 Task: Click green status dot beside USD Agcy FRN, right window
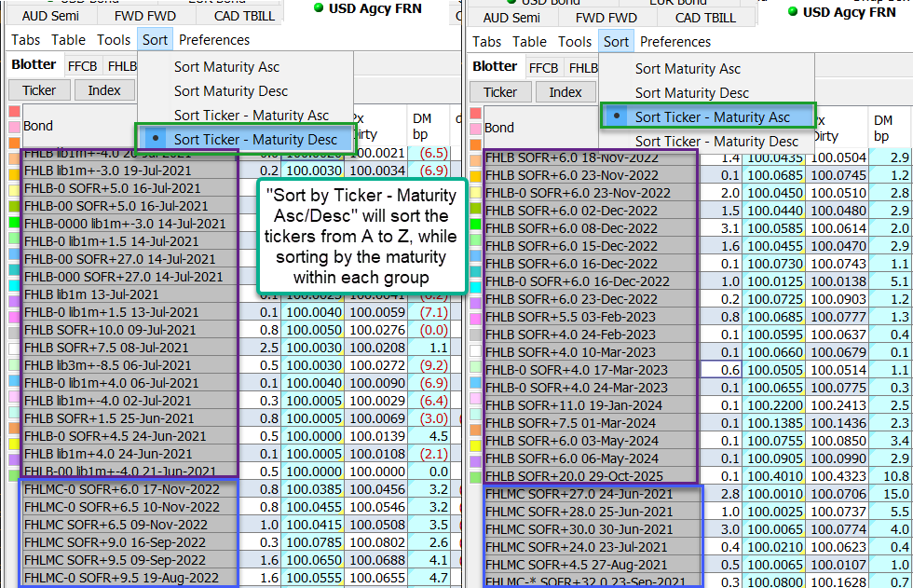(x=793, y=11)
